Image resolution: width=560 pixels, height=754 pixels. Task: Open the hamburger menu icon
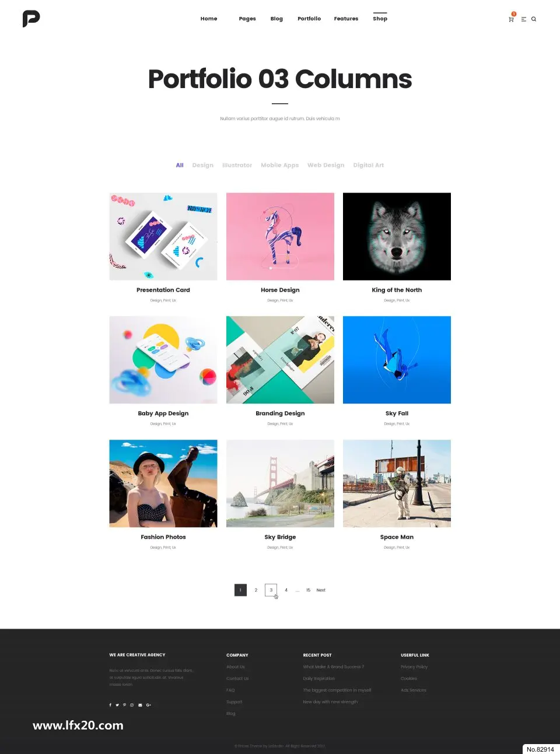click(x=523, y=19)
